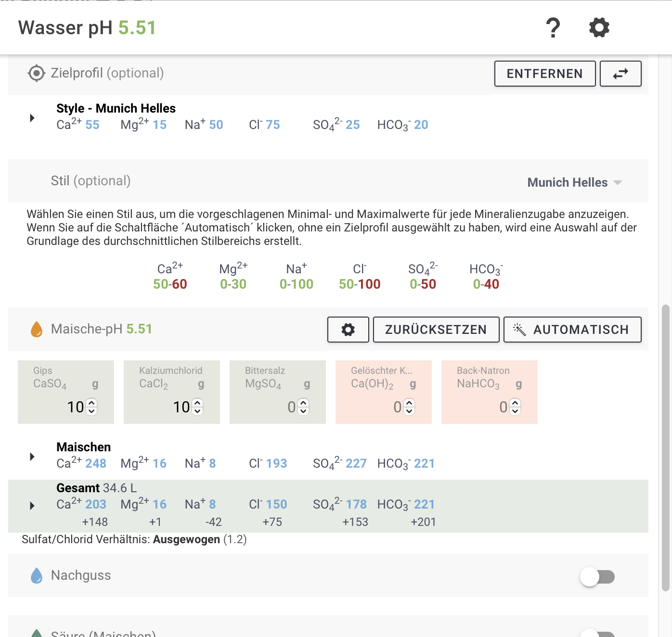Viewport: 672px width, 637px height.
Task: Expand the Maischen water profile row
Action: click(32, 457)
